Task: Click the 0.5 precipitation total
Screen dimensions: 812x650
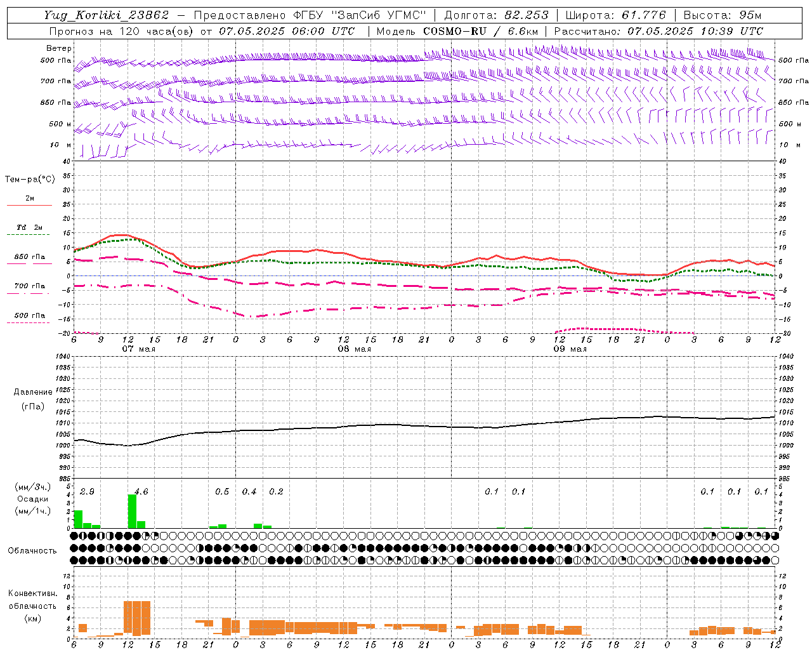Action: coord(222,492)
